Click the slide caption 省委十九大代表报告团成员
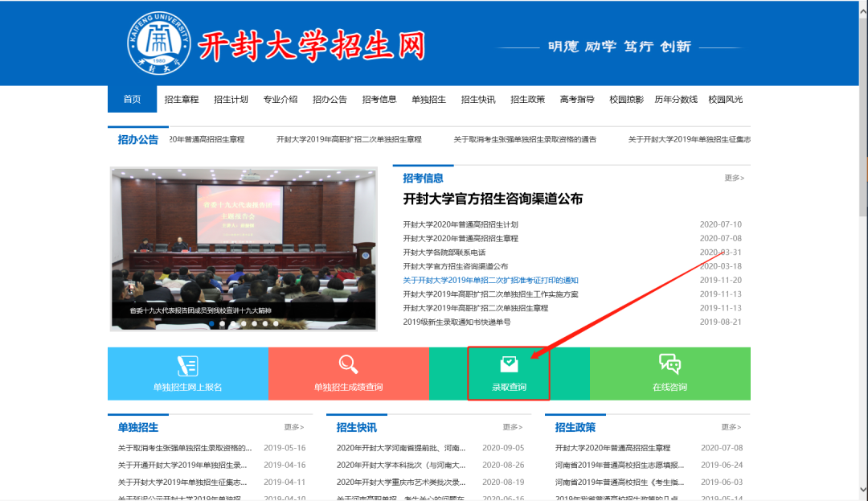 (200, 310)
